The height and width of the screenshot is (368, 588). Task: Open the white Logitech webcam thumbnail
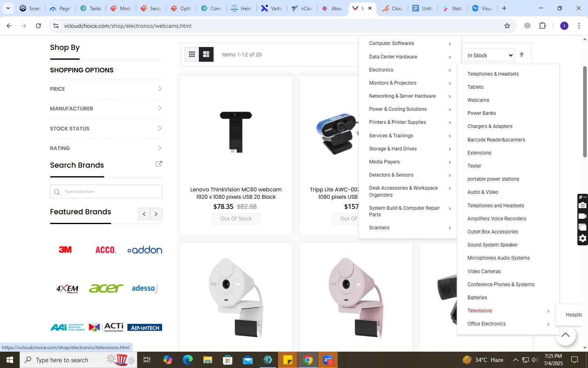pos(236,298)
